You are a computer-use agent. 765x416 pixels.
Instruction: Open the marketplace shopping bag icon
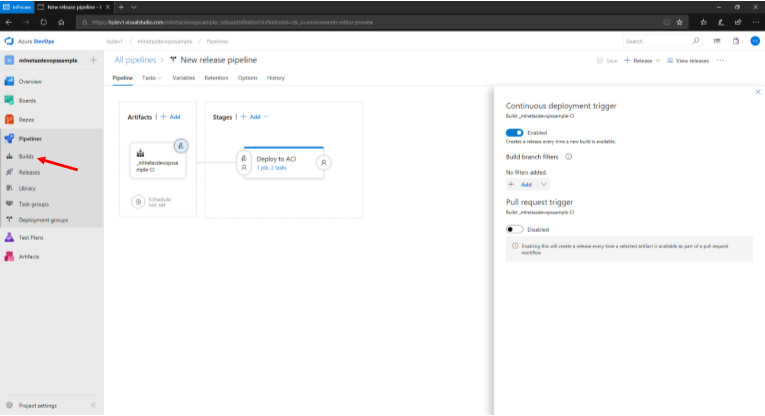[x=733, y=41]
